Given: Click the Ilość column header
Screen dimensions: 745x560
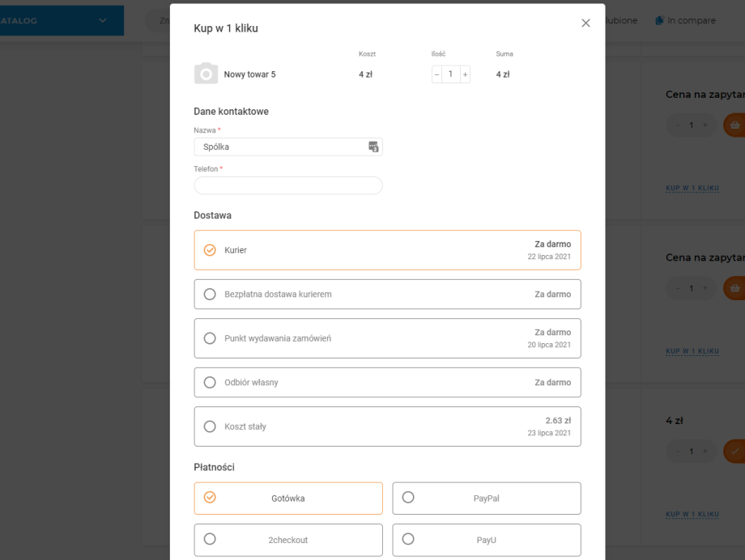Looking at the screenshot, I should tap(438, 53).
